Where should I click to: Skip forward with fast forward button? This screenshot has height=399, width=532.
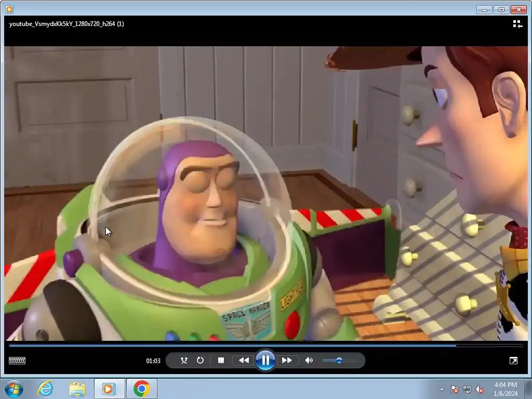[x=287, y=361]
